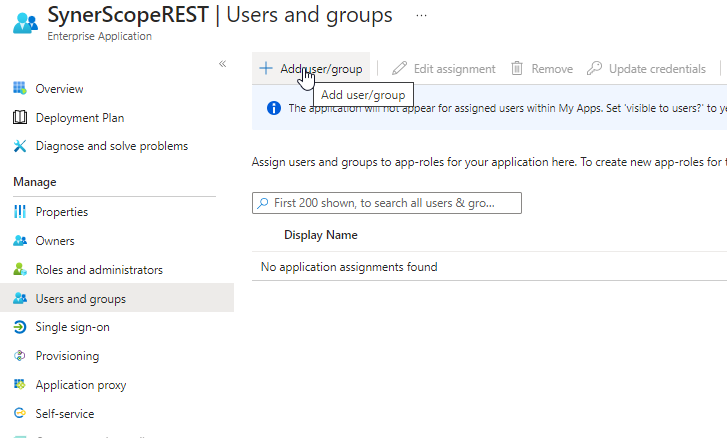Click the Properties bars icon

click(x=20, y=212)
